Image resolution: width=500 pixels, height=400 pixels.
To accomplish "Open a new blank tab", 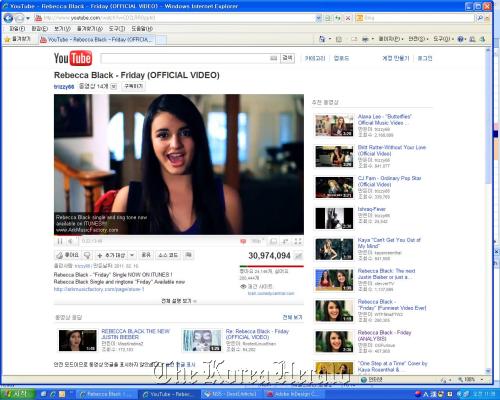I will (x=161, y=40).
